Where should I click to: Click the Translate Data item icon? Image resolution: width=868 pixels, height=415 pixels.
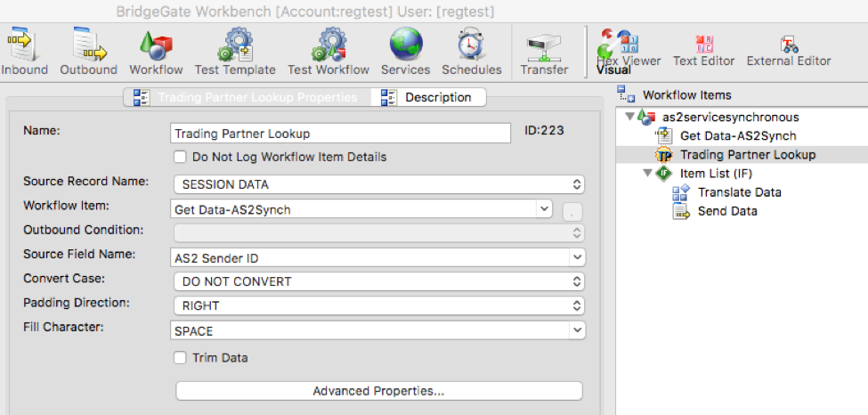coord(680,192)
